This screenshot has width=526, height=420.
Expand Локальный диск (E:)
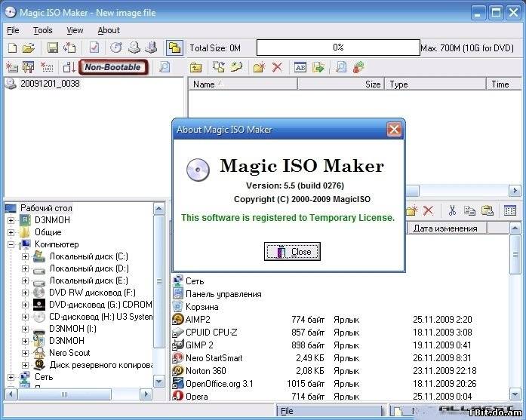coord(25,281)
